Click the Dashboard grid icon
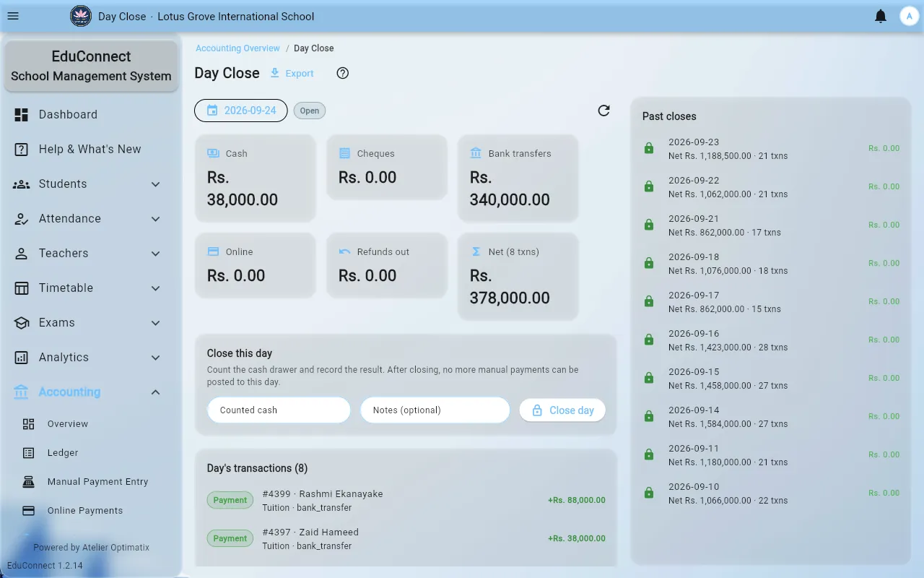 (22, 114)
